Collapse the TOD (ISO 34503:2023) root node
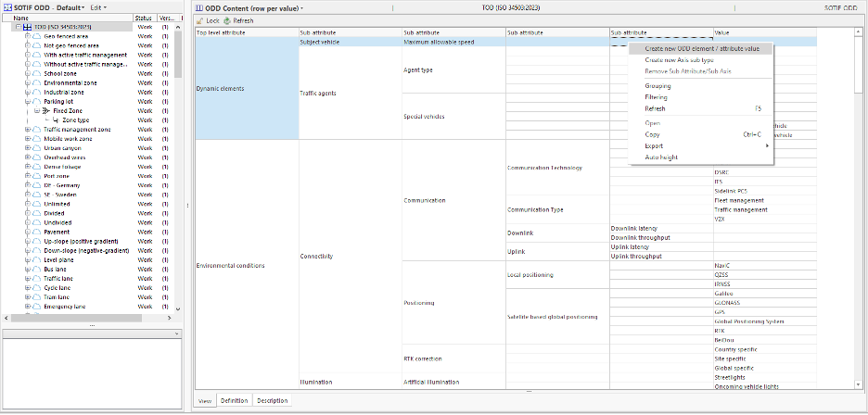This screenshot has width=868, height=415. point(19,27)
